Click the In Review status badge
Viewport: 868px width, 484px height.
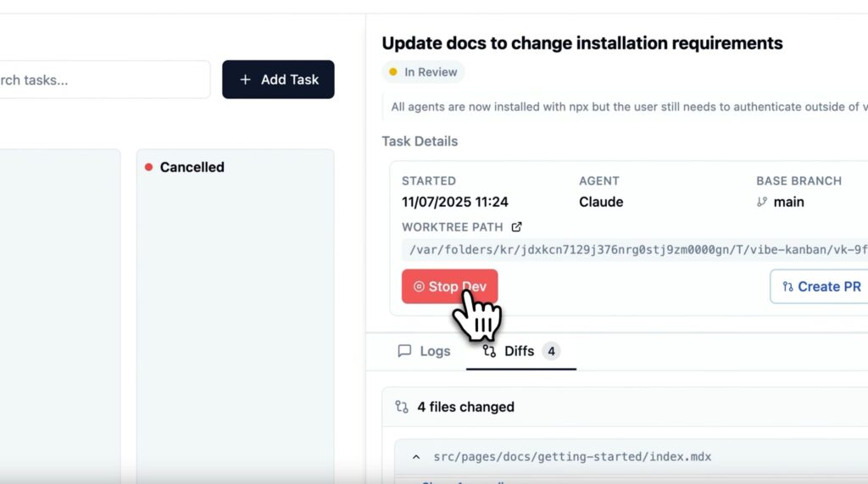tap(423, 72)
